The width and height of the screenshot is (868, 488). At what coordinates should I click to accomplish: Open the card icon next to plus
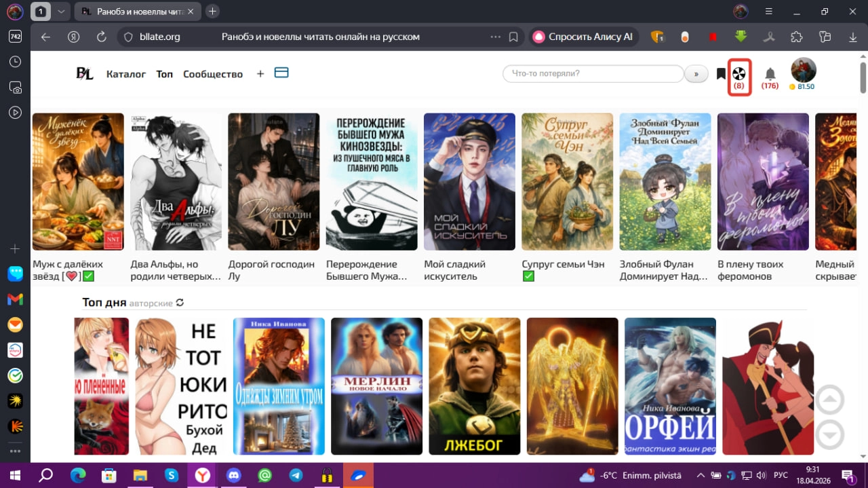281,73
